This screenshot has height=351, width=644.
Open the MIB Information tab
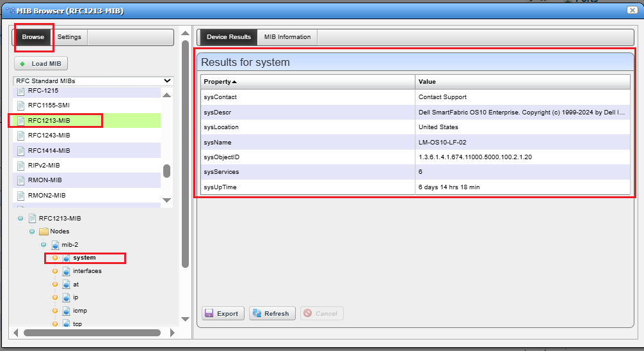pos(287,37)
